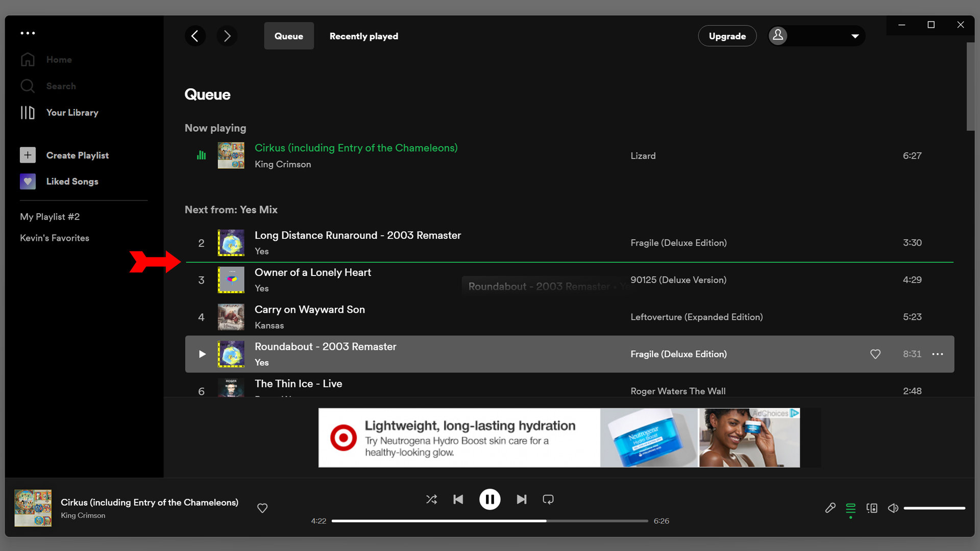Click the Upgrade button
The image size is (980, 551).
(727, 35)
